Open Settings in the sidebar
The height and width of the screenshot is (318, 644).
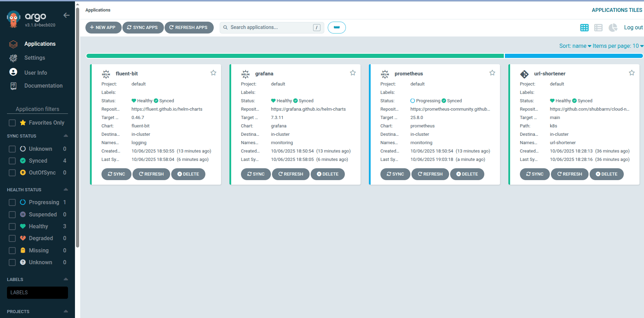(35, 58)
